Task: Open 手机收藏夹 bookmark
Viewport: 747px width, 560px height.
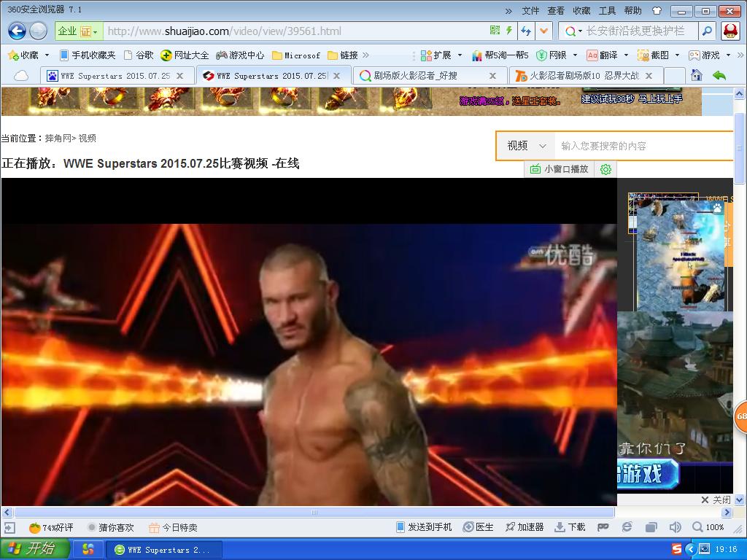Action: pos(88,55)
